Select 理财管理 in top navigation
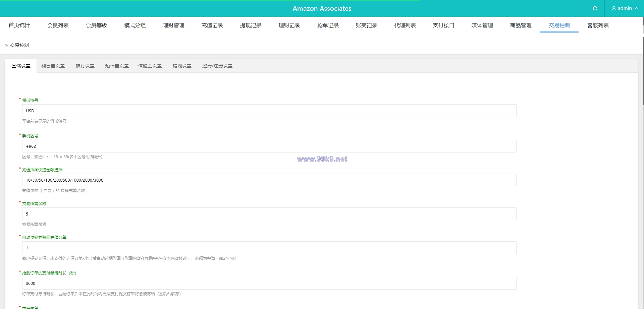The width and height of the screenshot is (644, 309). click(x=173, y=25)
